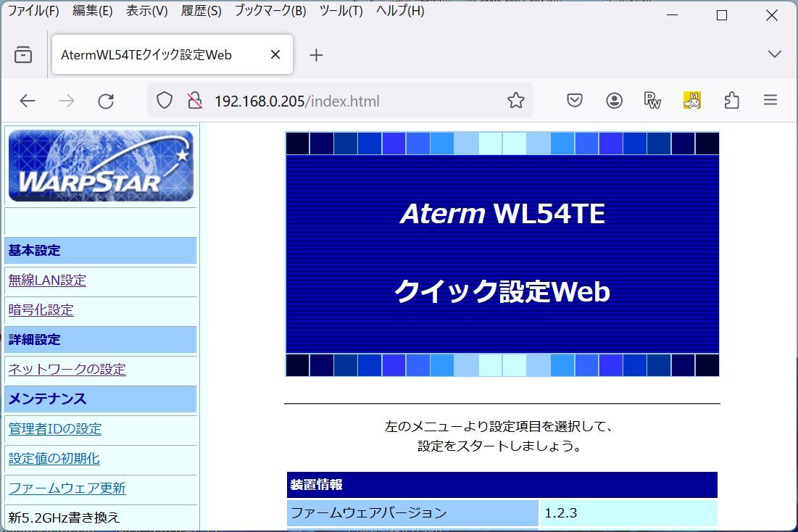798x532 pixels.
Task: Close the AtermWL54TE tab
Action: [275, 54]
